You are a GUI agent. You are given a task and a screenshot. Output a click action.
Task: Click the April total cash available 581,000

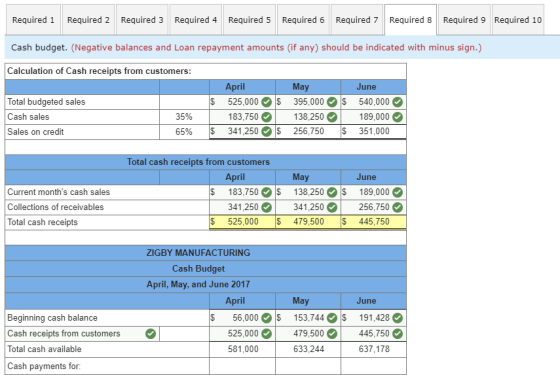pos(242,349)
